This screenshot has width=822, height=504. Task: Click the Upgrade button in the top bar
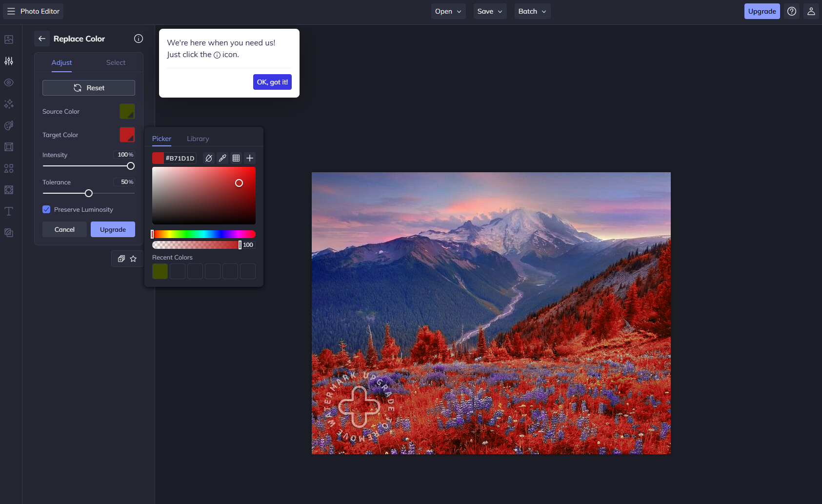click(762, 11)
